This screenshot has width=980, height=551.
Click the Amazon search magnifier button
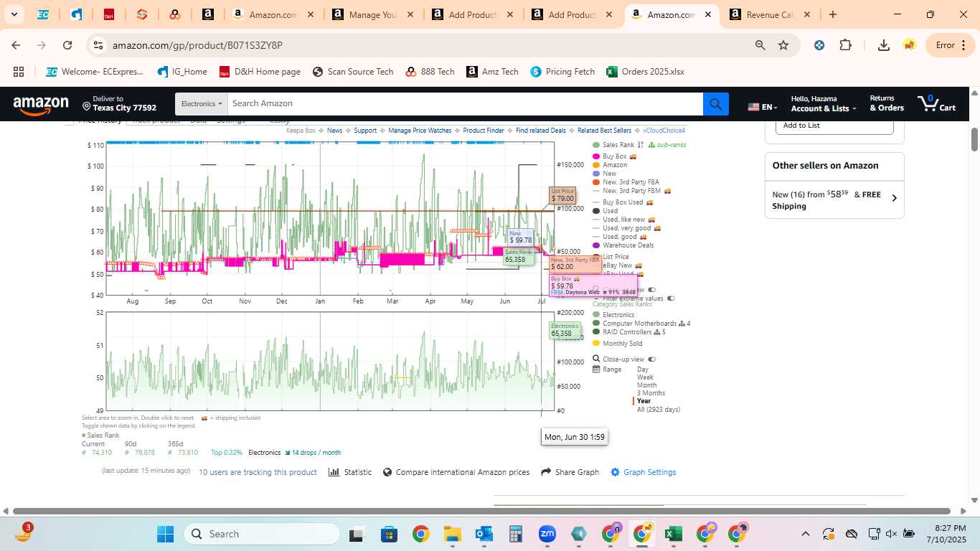click(x=715, y=104)
